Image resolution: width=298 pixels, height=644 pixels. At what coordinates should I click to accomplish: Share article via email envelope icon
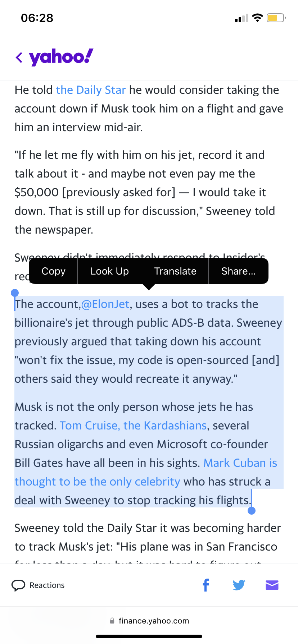272,585
